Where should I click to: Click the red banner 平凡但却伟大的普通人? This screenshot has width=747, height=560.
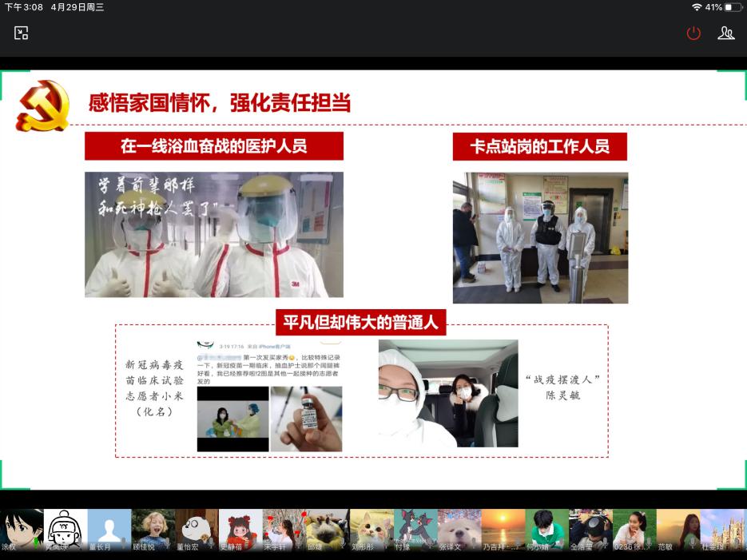click(x=360, y=323)
